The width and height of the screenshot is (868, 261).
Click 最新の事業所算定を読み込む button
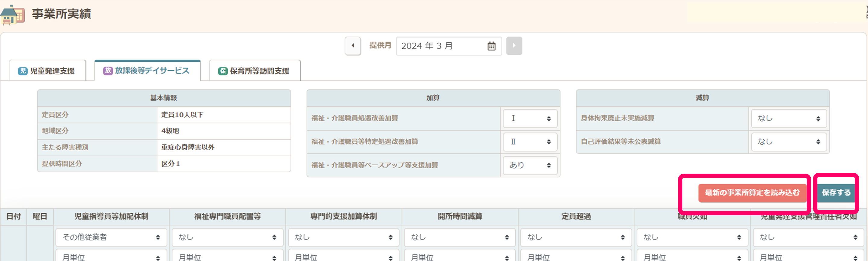click(752, 193)
